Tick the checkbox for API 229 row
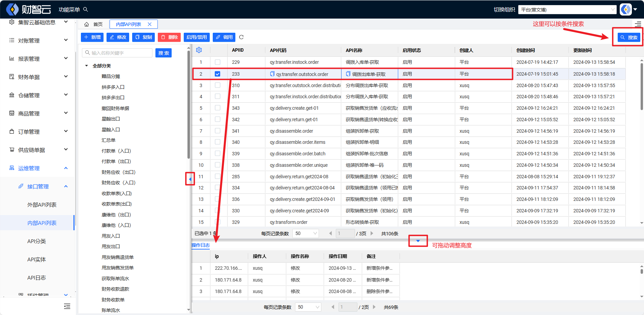Image resolution: width=644 pixels, height=315 pixels. coord(217,62)
